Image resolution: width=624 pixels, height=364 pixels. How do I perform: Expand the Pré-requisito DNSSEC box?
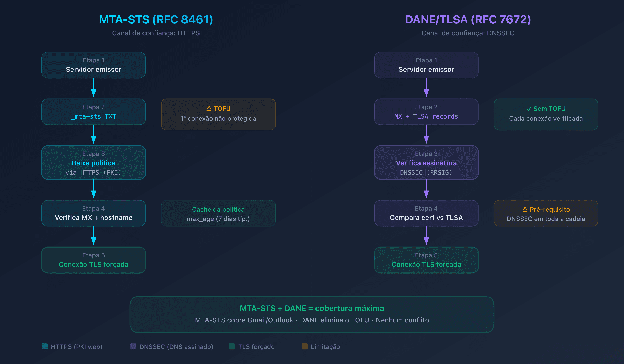click(x=546, y=213)
